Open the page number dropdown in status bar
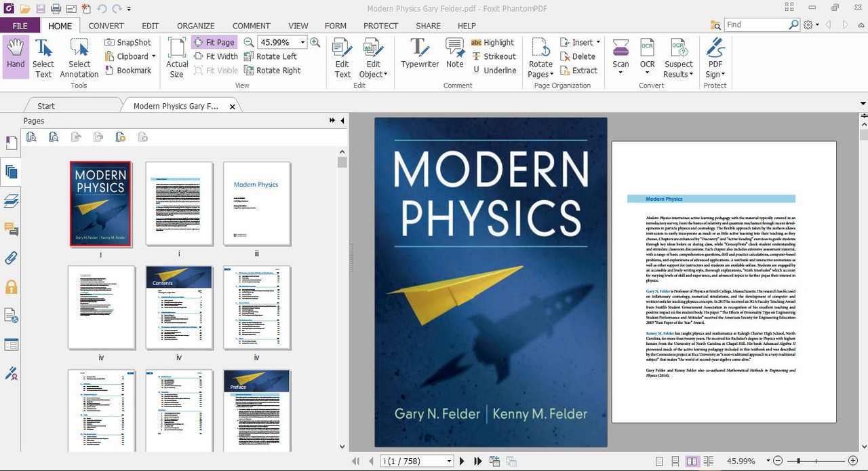The height and width of the screenshot is (471, 868). pyautogui.click(x=449, y=461)
